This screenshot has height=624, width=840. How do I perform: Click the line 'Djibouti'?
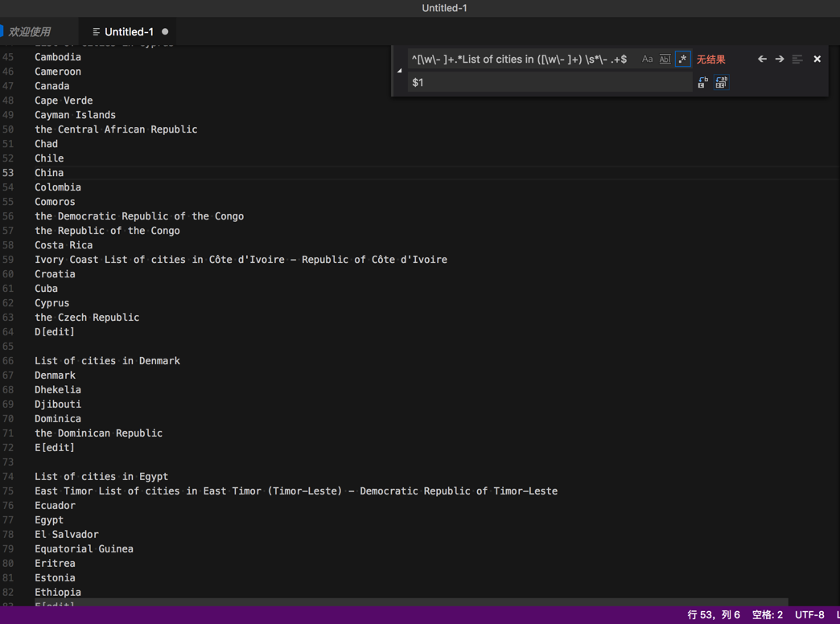58,404
